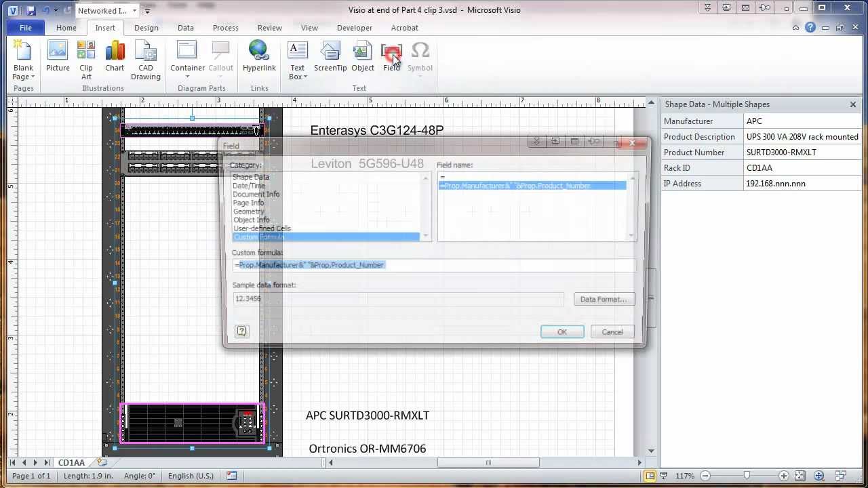Click the Custom formula input field
This screenshot has height=488, width=868.
click(434, 265)
